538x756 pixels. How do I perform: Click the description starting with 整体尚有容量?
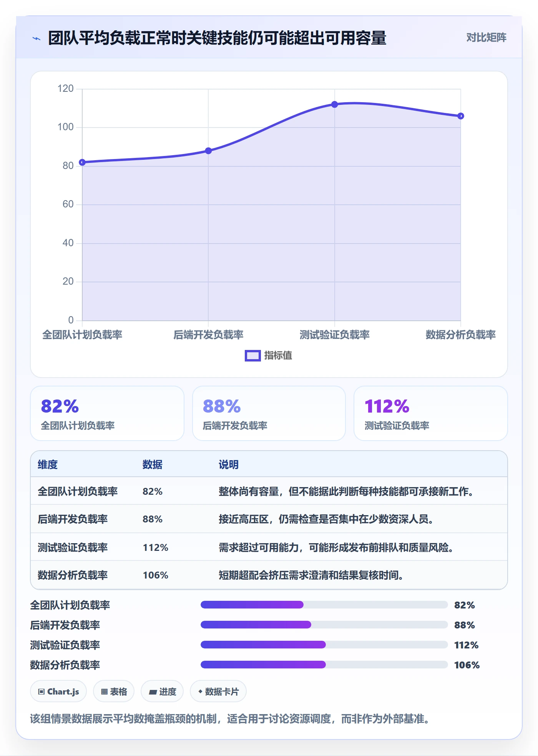pyautogui.click(x=346, y=492)
